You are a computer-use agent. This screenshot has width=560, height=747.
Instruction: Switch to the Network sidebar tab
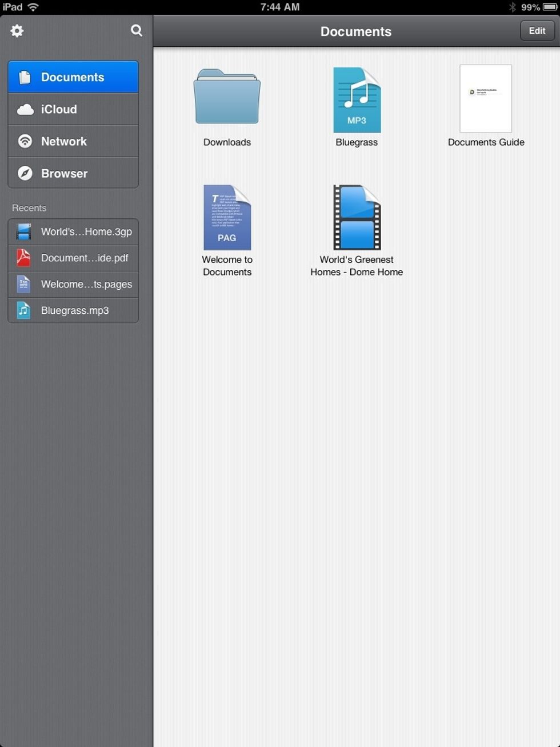pyautogui.click(x=73, y=141)
